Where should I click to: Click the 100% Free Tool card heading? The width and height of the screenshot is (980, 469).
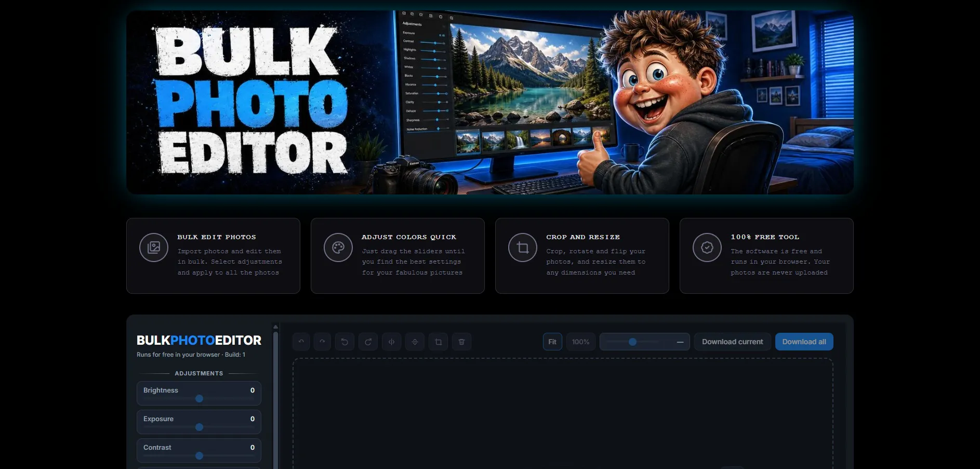coord(765,237)
